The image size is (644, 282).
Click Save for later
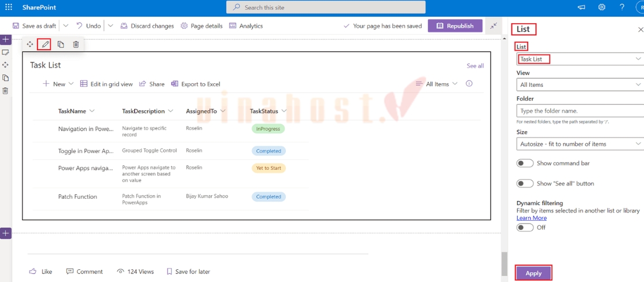coord(188,272)
